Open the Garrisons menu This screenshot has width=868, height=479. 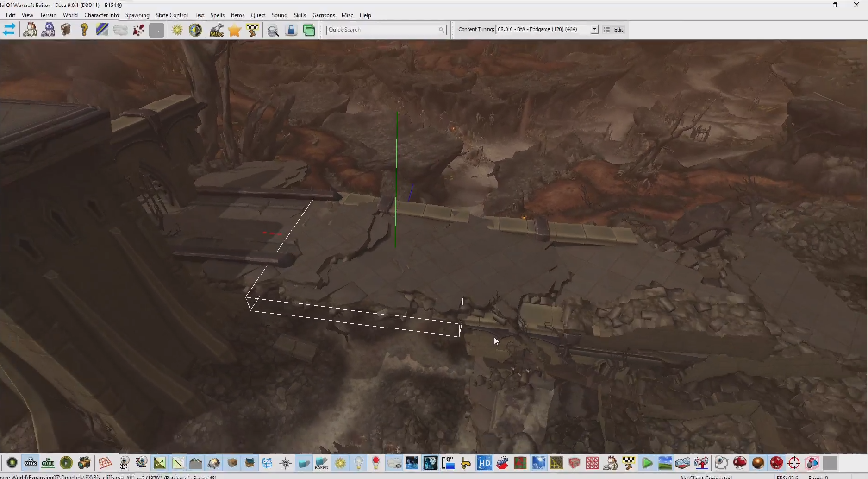(x=324, y=15)
